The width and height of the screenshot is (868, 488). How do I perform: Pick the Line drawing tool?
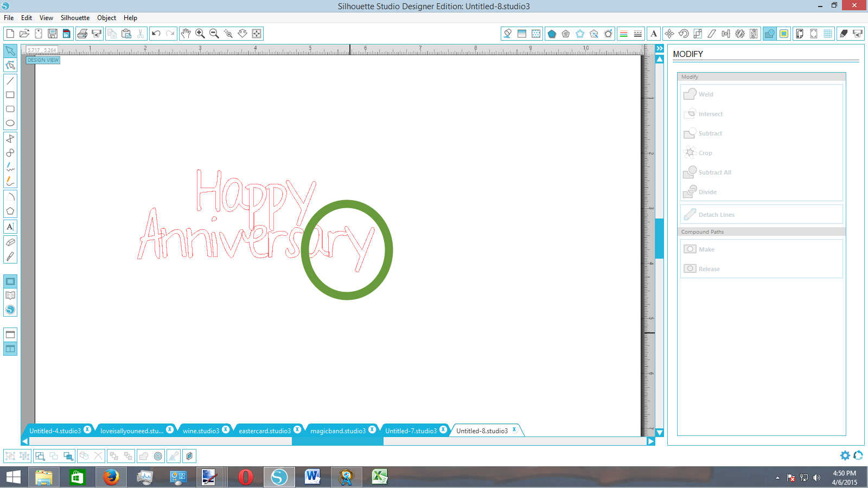click(x=10, y=81)
